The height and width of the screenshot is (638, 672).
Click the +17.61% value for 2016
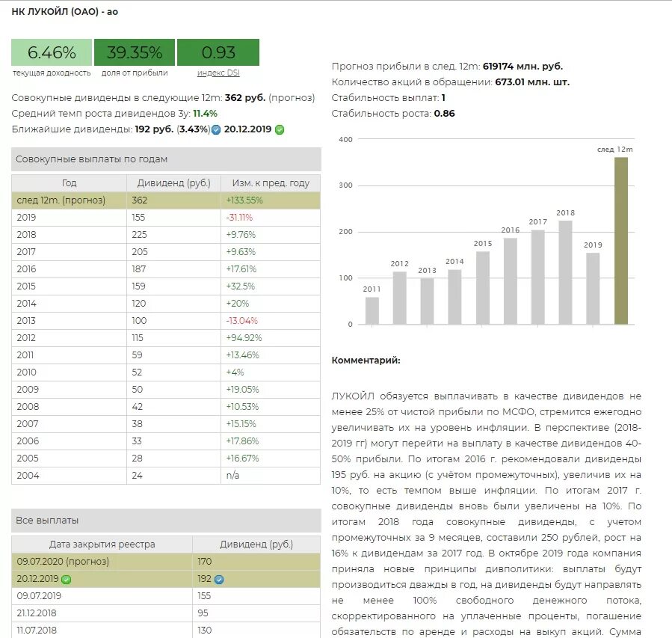pyautogui.click(x=241, y=269)
